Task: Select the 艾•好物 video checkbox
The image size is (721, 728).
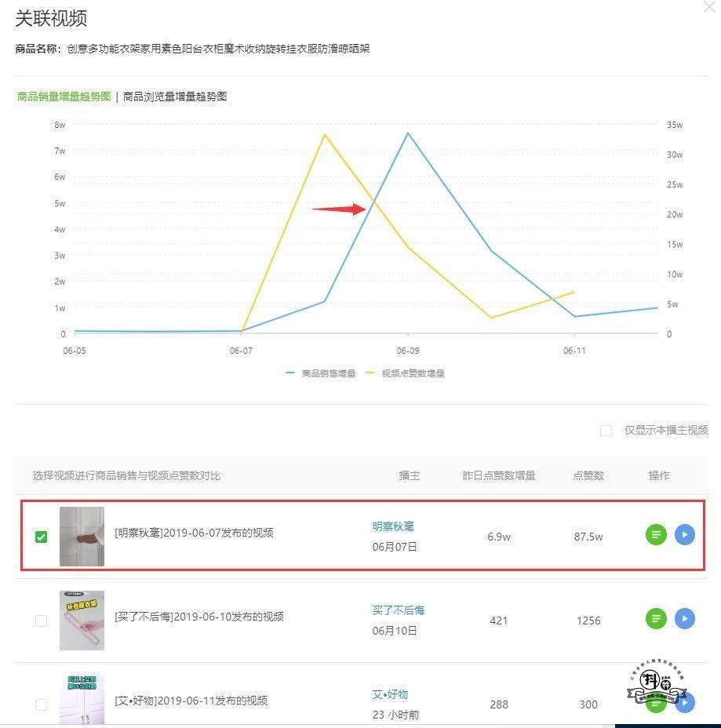Action: [x=41, y=704]
